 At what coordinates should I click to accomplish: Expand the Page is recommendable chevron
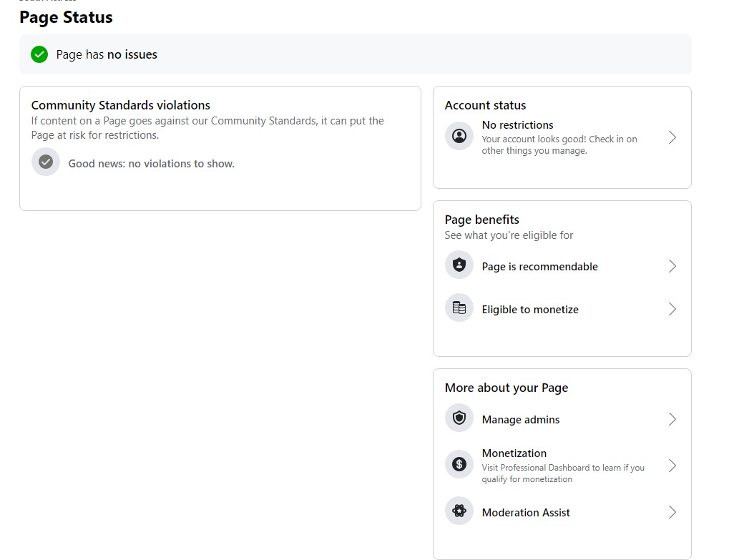pos(672,266)
